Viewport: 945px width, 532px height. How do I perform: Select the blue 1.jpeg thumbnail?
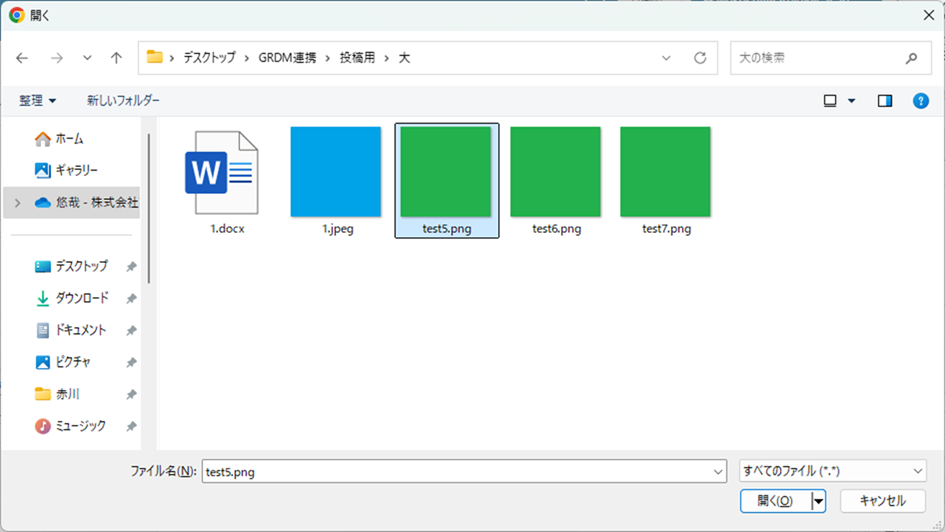tap(336, 172)
